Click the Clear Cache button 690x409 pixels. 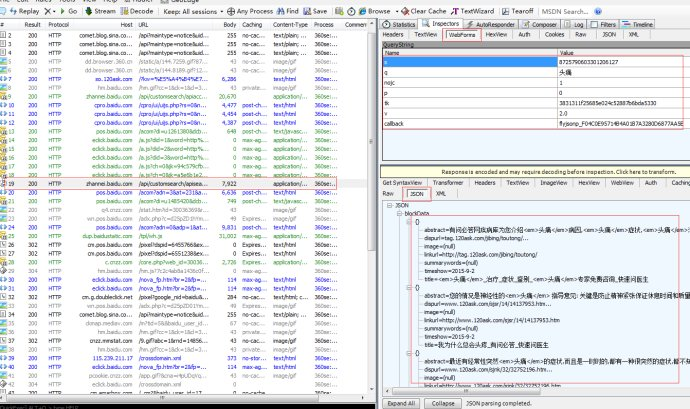[423, 11]
